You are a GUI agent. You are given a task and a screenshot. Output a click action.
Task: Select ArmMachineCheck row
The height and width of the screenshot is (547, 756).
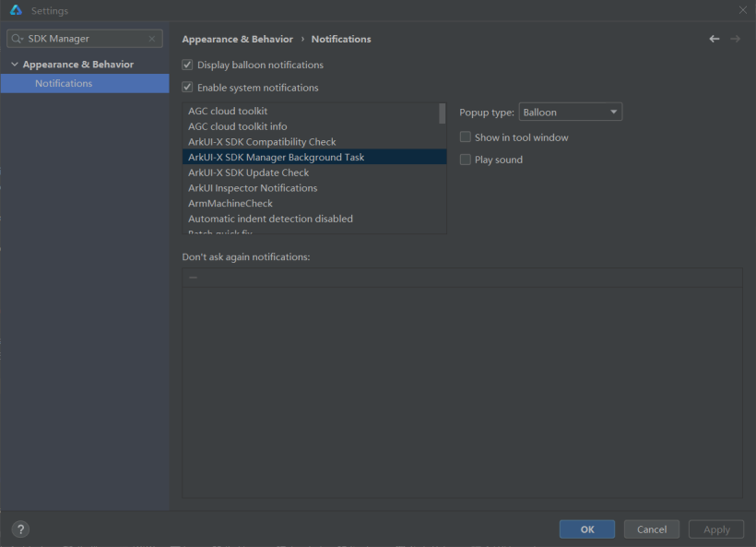click(x=314, y=204)
